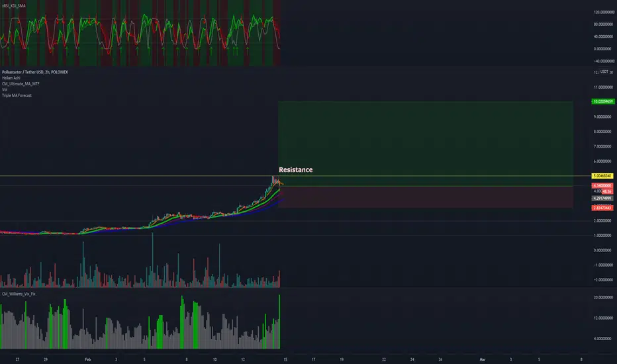Viewport: 617px width, 364px height.
Task: Click the 2.00000000 price scale label
Action: 602,221
